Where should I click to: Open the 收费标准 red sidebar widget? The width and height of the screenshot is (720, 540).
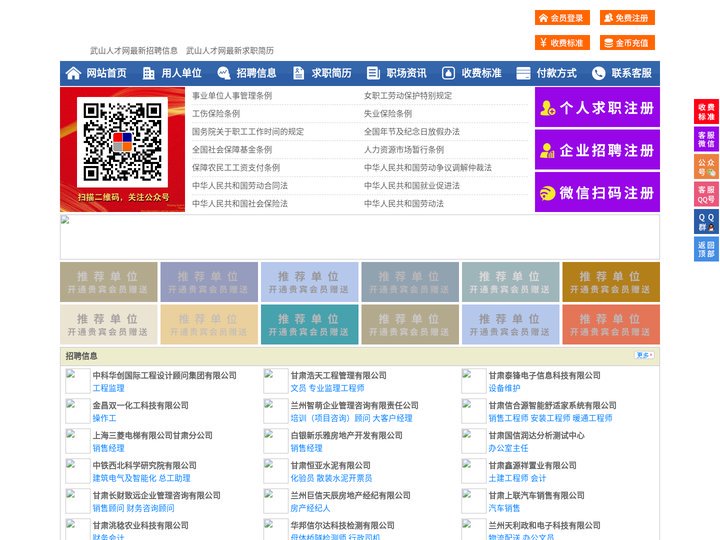[x=706, y=112]
